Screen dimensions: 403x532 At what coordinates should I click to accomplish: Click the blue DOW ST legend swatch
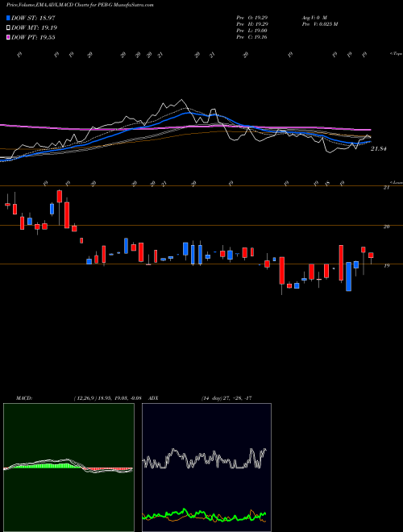click(9, 18)
